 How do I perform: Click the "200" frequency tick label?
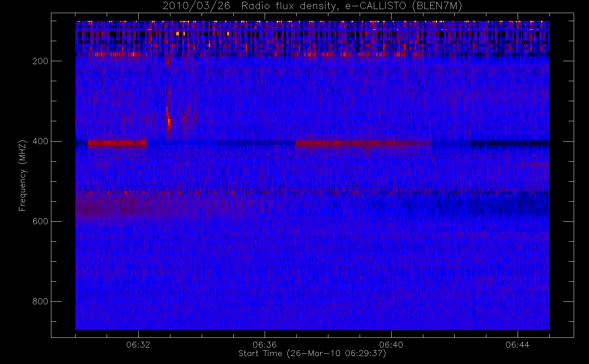[40, 61]
